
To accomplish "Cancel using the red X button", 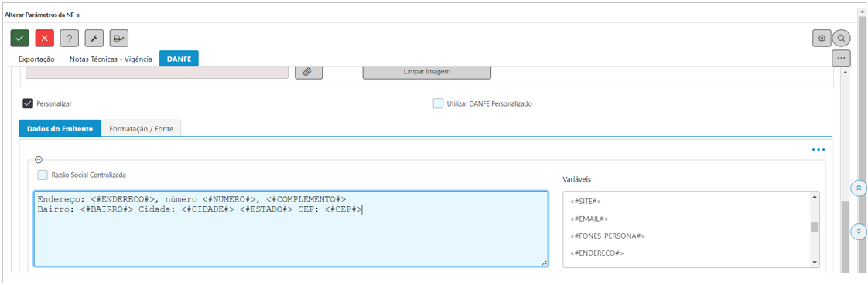I will (x=44, y=38).
